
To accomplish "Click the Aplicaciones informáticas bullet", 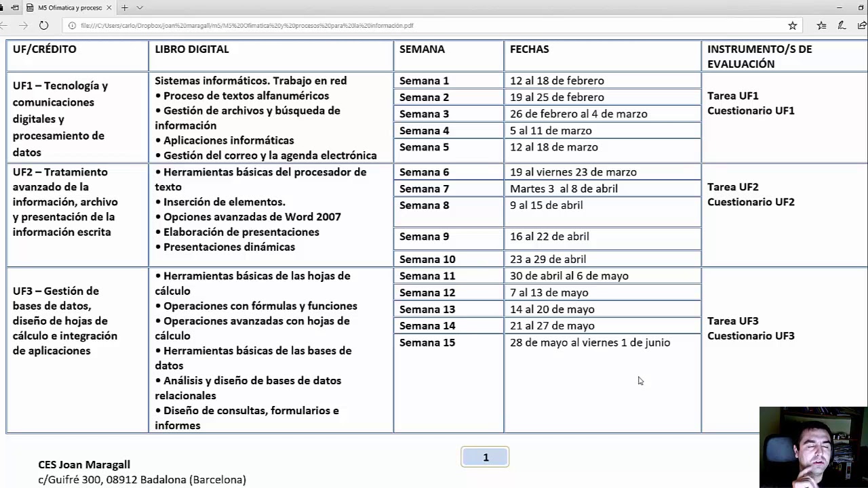I will coord(224,140).
